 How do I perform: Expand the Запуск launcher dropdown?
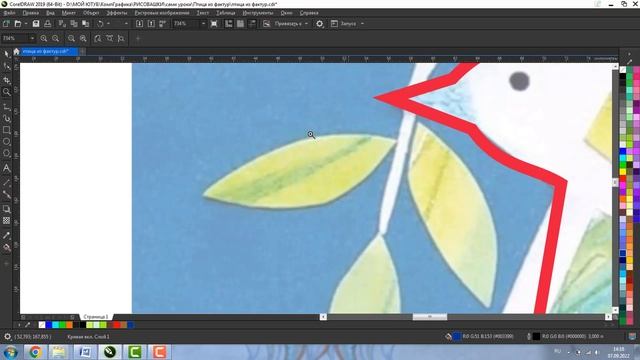pos(362,24)
